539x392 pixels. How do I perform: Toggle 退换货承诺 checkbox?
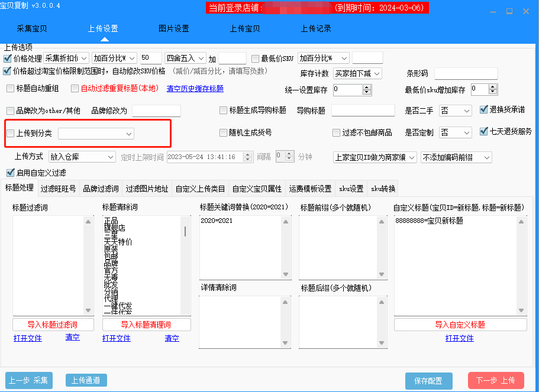pyautogui.click(x=483, y=109)
